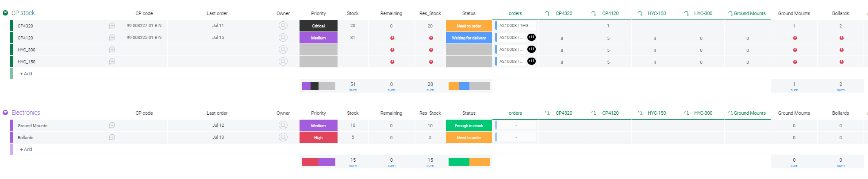
Task: Click the red error icon under Remaining for HYC_150
Action: [x=392, y=62]
